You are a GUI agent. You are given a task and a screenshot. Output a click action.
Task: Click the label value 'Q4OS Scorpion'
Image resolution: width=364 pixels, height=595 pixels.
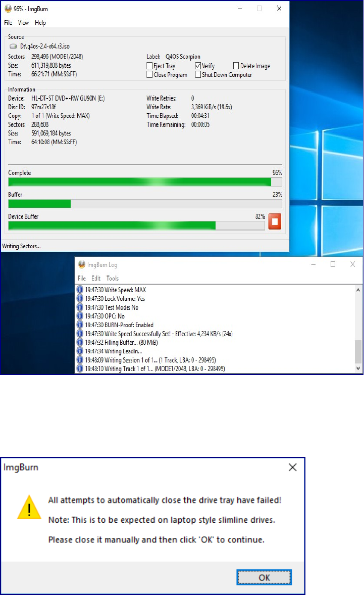coord(183,57)
